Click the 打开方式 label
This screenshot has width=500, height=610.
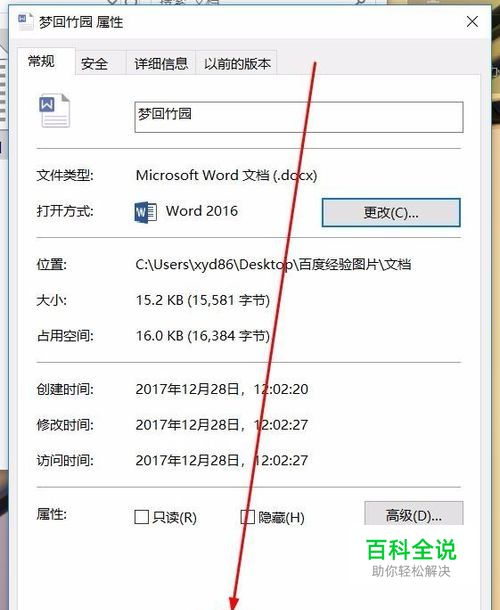click(x=65, y=211)
